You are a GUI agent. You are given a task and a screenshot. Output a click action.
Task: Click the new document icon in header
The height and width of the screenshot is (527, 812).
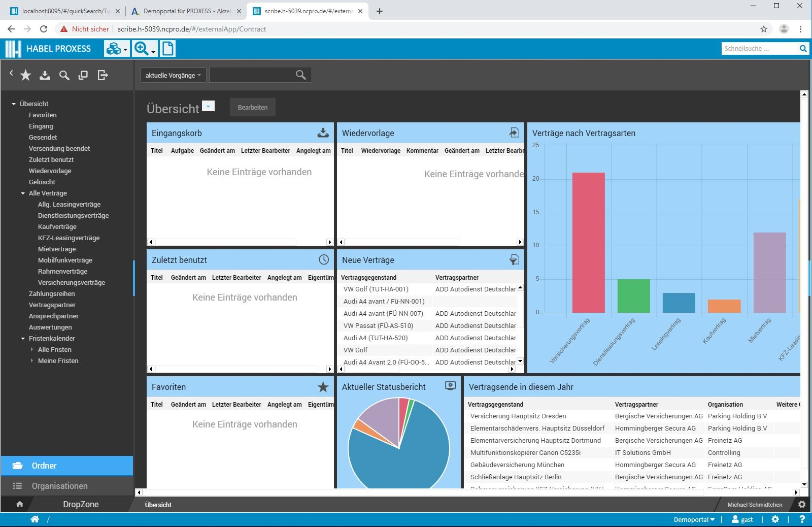point(167,49)
